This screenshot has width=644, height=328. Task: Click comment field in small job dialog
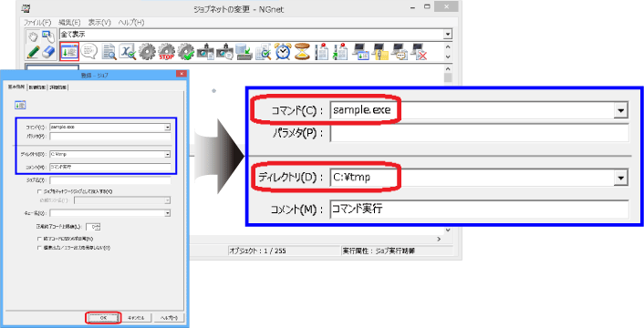click(x=110, y=167)
